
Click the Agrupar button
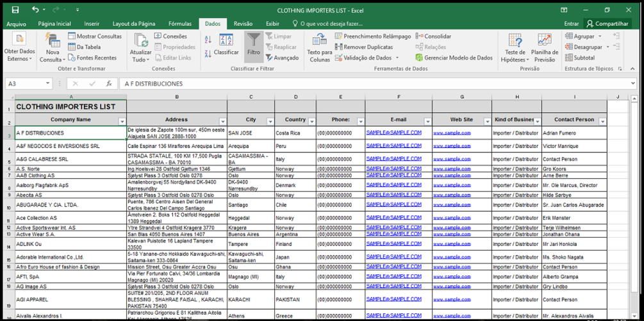coord(579,36)
